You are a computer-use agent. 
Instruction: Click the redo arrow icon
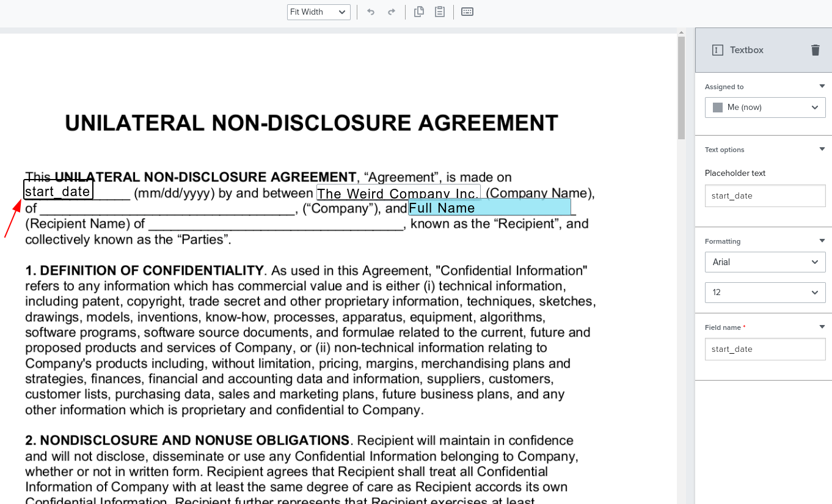pyautogui.click(x=392, y=12)
